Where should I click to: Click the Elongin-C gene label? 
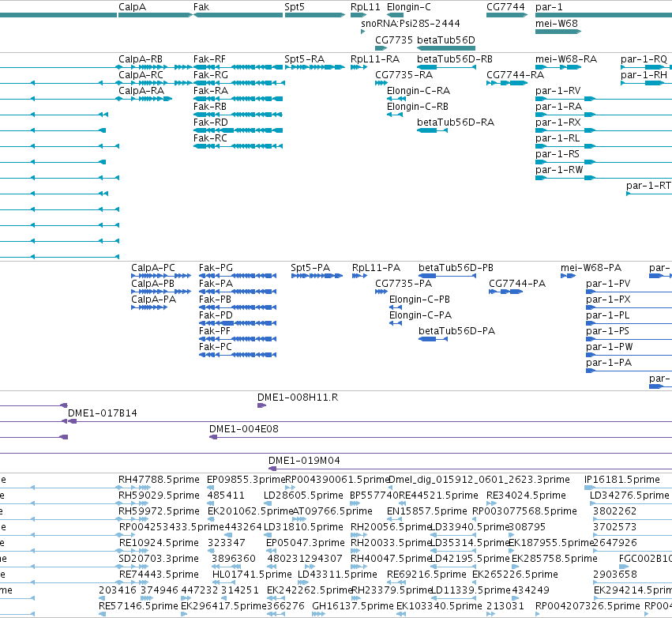coord(409,7)
